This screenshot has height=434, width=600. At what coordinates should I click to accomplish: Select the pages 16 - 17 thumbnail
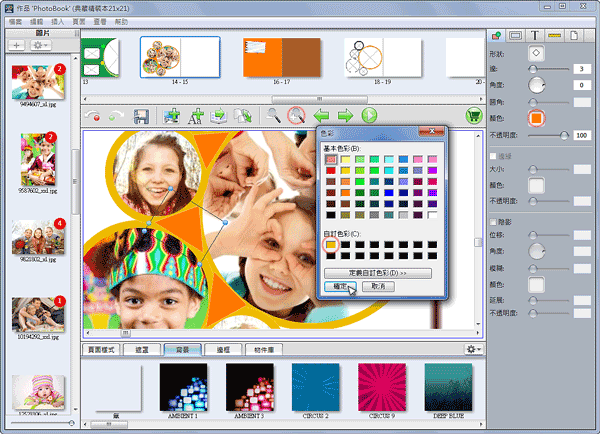coord(282,57)
